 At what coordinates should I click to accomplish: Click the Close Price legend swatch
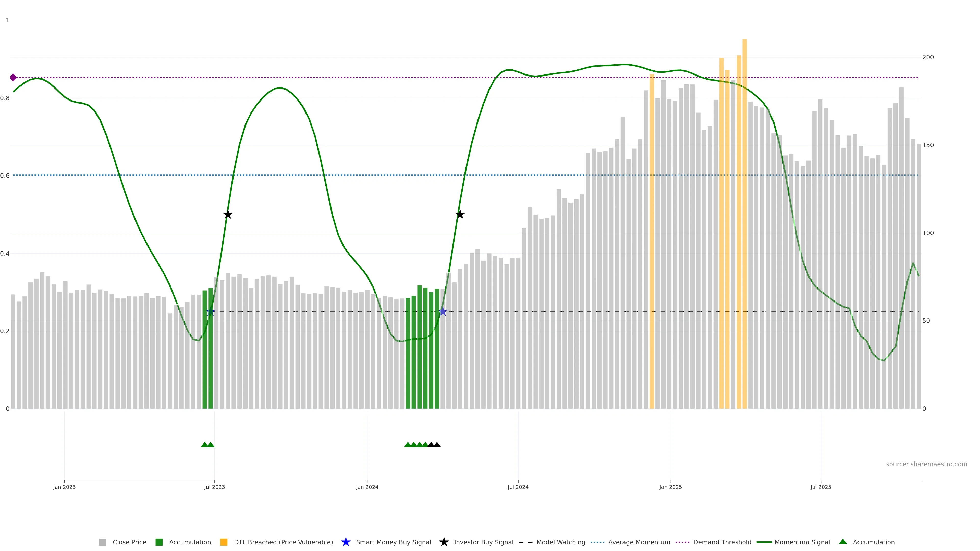(x=102, y=542)
